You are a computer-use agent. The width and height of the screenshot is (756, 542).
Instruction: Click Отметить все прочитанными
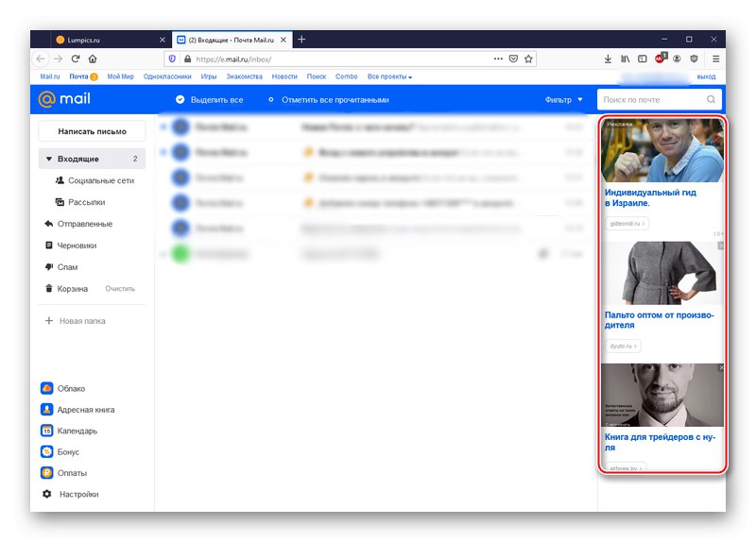point(329,100)
